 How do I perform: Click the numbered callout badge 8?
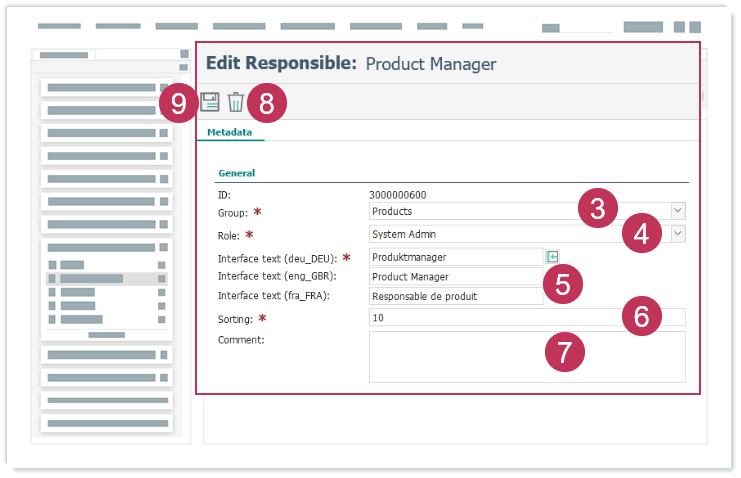pos(266,103)
